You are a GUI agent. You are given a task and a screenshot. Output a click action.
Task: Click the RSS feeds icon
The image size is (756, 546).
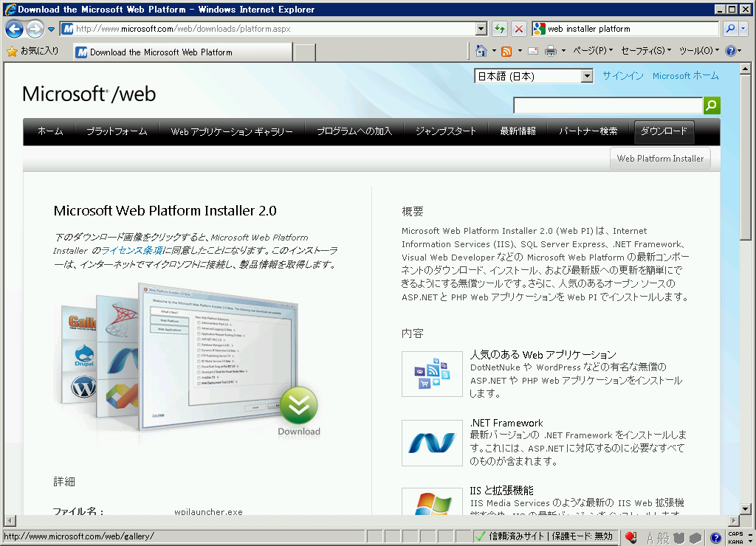click(x=506, y=51)
